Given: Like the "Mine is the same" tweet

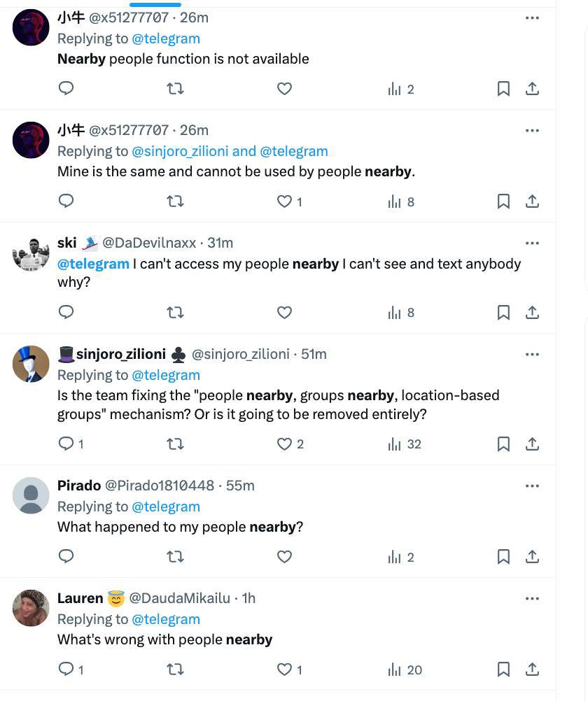Looking at the screenshot, I should tap(284, 201).
